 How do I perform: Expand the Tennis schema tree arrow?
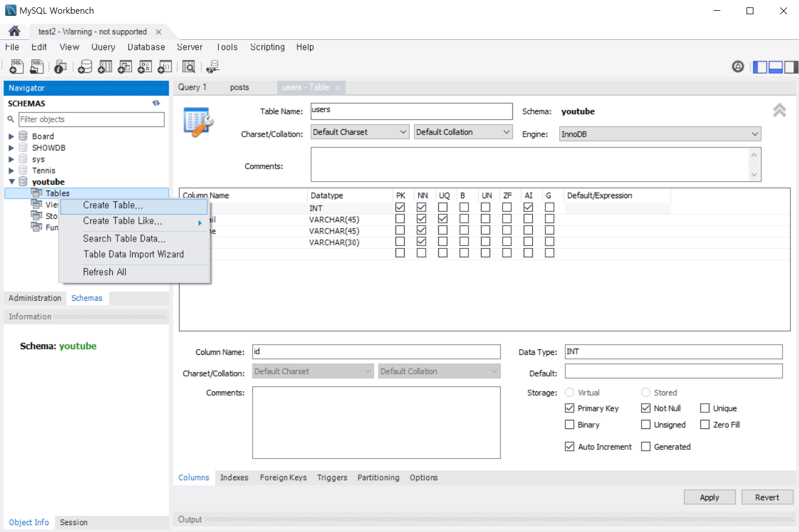click(x=11, y=170)
